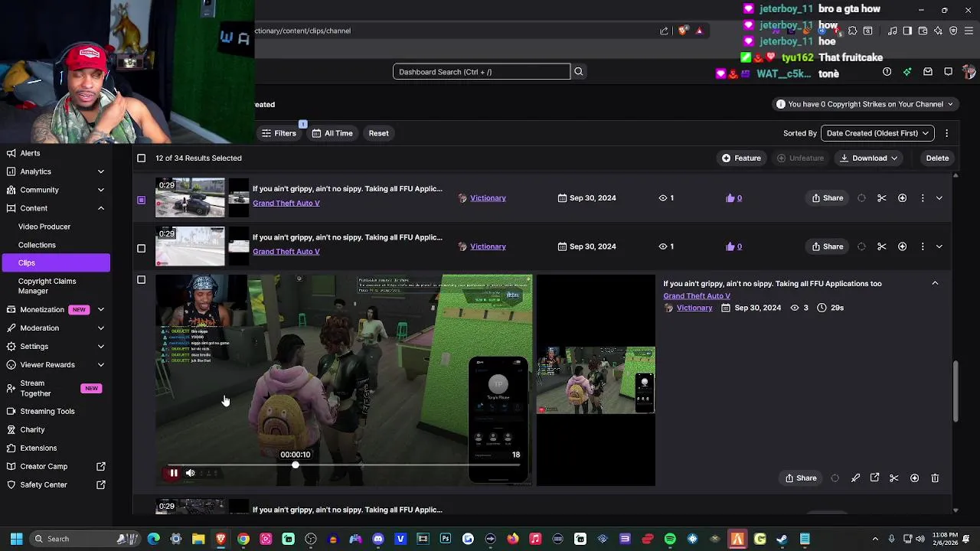This screenshot has height=551, width=980.
Task: Expand the Monetization sidebar section
Action: (x=100, y=310)
